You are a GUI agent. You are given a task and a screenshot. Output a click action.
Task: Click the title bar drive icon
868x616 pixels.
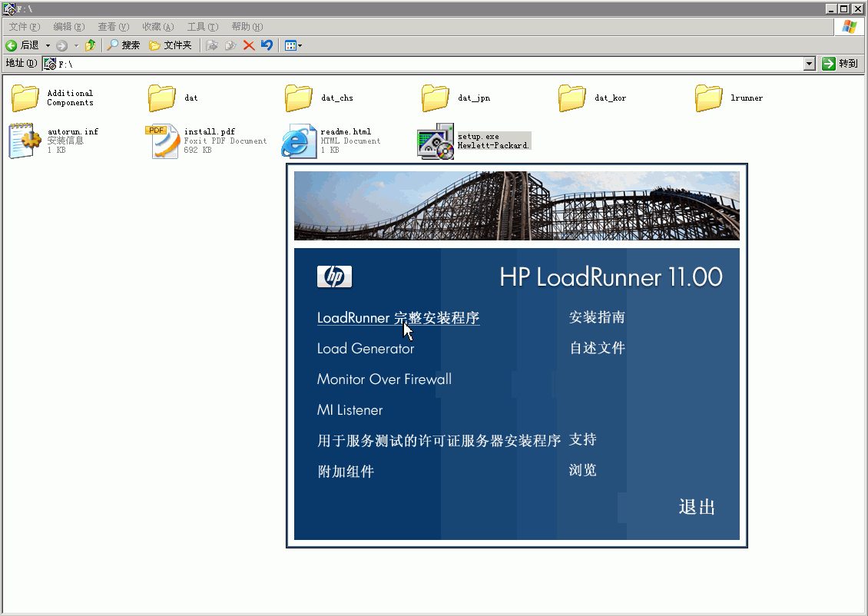(x=8, y=9)
